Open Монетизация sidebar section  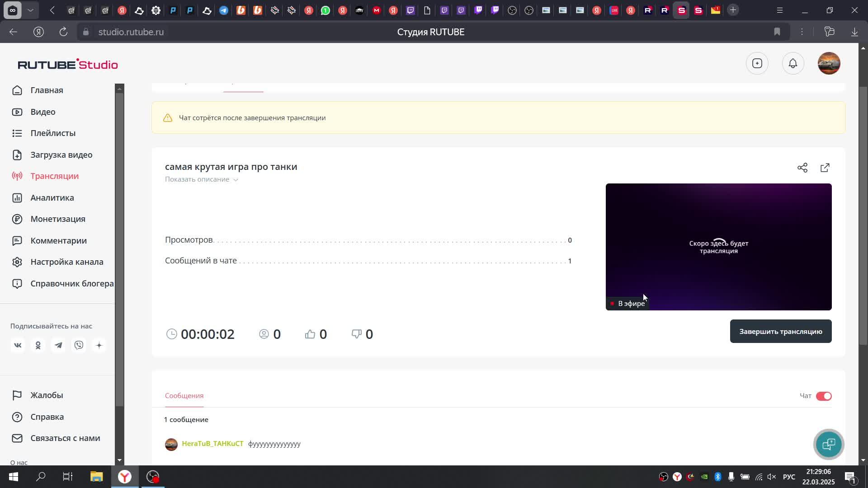(x=58, y=219)
